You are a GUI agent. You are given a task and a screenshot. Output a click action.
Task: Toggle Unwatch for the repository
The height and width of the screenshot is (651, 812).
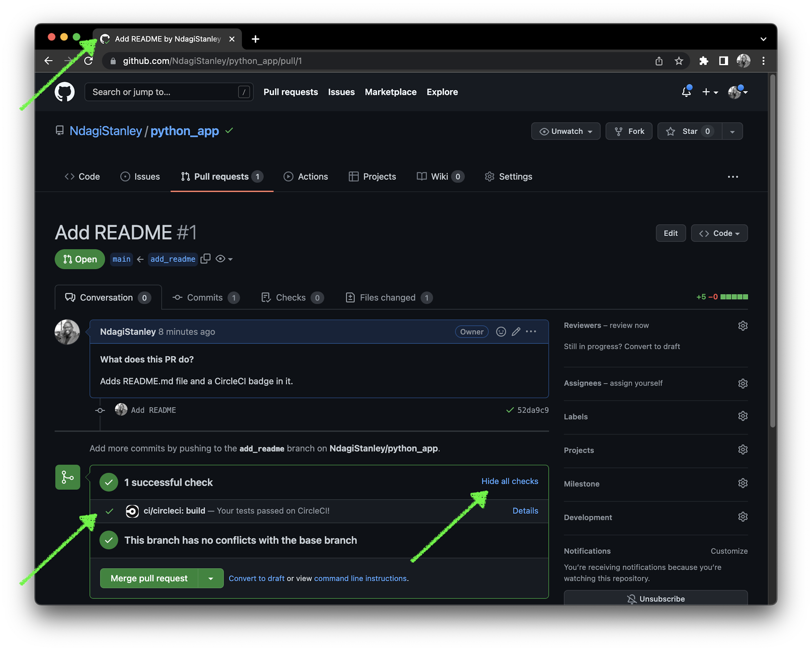click(x=566, y=131)
